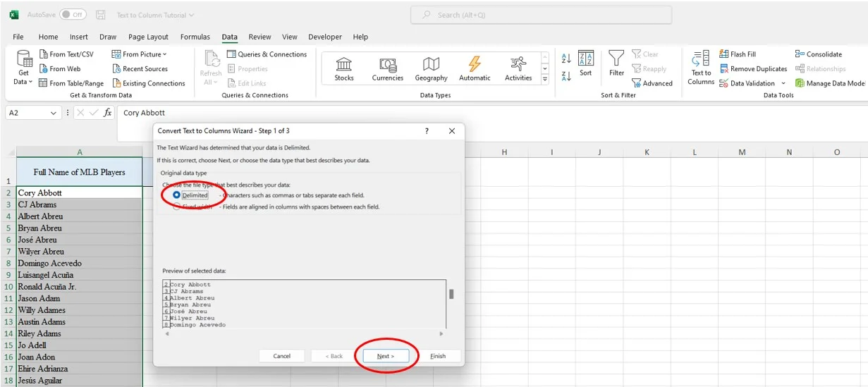Open Recent Sources
The height and width of the screenshot is (387, 868).
140,69
